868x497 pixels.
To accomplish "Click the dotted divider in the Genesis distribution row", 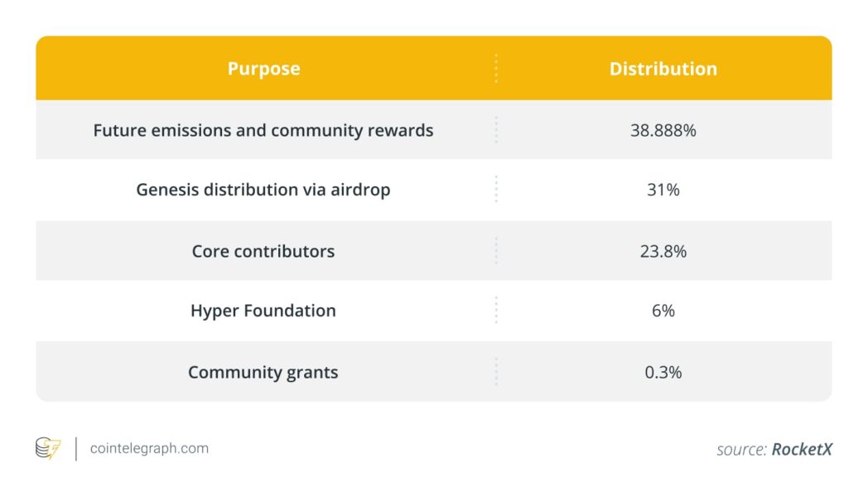I will click(496, 190).
